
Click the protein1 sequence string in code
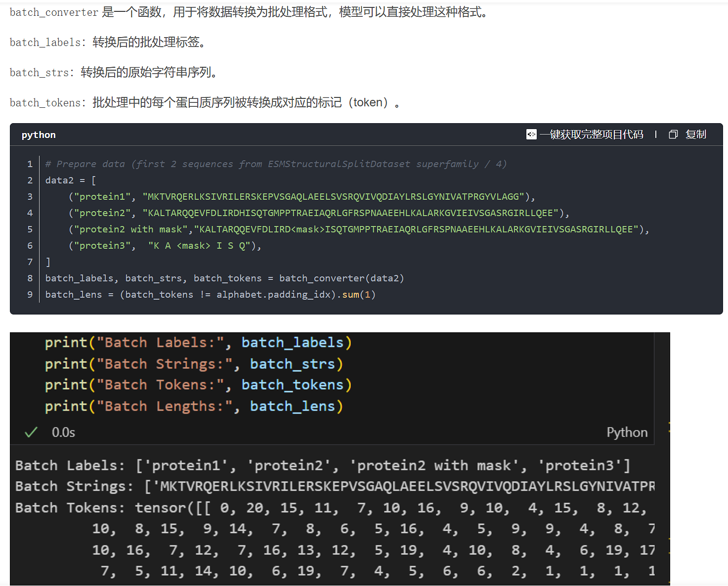point(334,197)
